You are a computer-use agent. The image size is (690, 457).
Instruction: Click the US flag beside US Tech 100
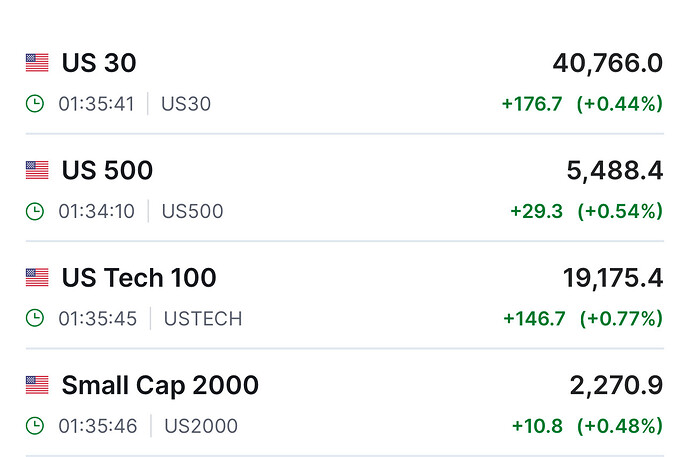pos(37,278)
